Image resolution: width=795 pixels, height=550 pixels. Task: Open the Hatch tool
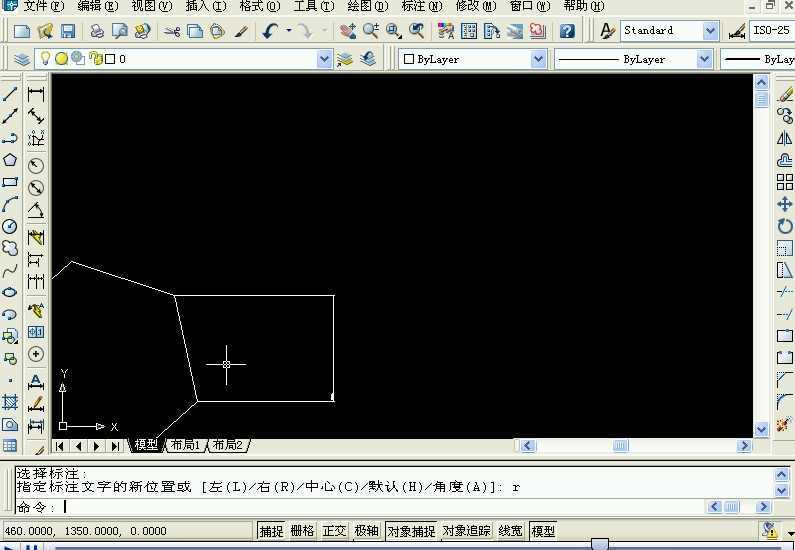click(x=10, y=402)
